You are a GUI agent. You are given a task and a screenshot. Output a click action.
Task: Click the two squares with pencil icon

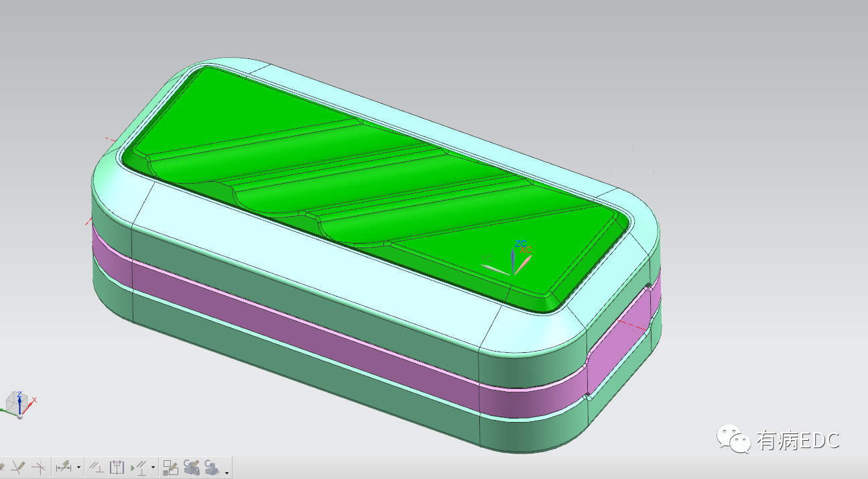tap(171, 466)
